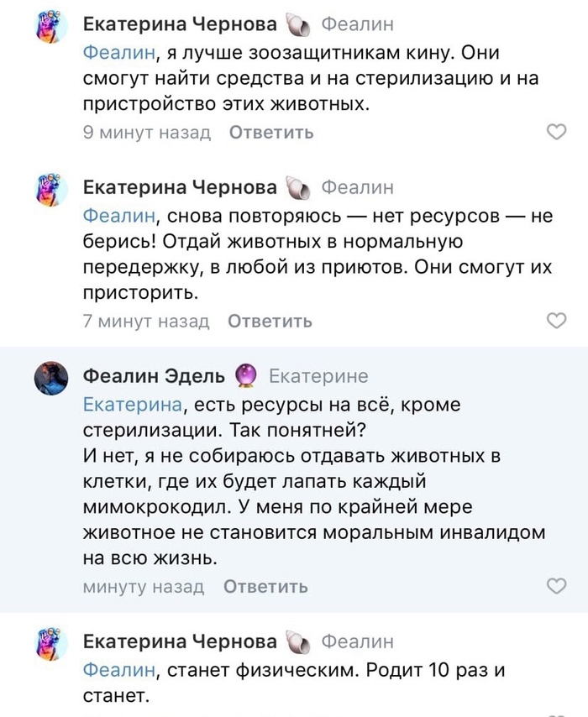Open Екатерина Чернова name in first comment
Screen dimensions: 588x717
tap(180, 26)
